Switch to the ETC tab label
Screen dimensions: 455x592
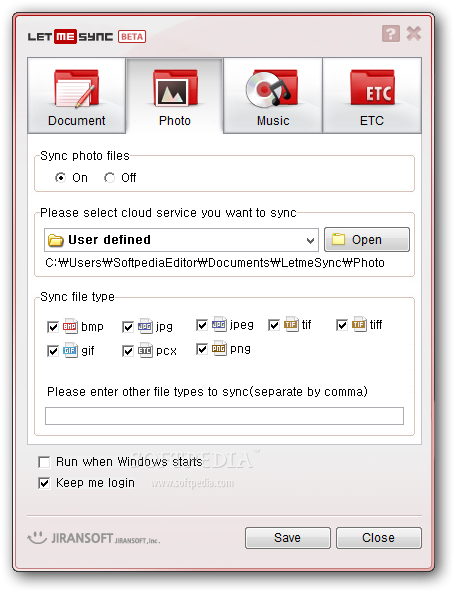tap(372, 121)
